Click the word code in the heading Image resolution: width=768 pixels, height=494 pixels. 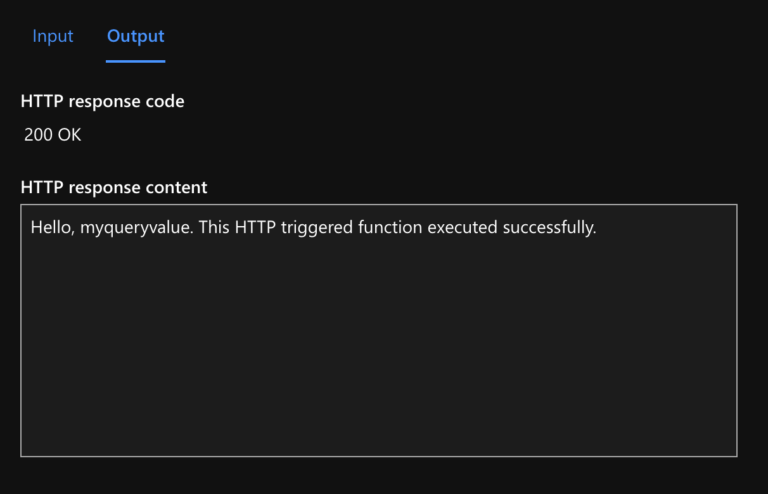tap(164, 101)
